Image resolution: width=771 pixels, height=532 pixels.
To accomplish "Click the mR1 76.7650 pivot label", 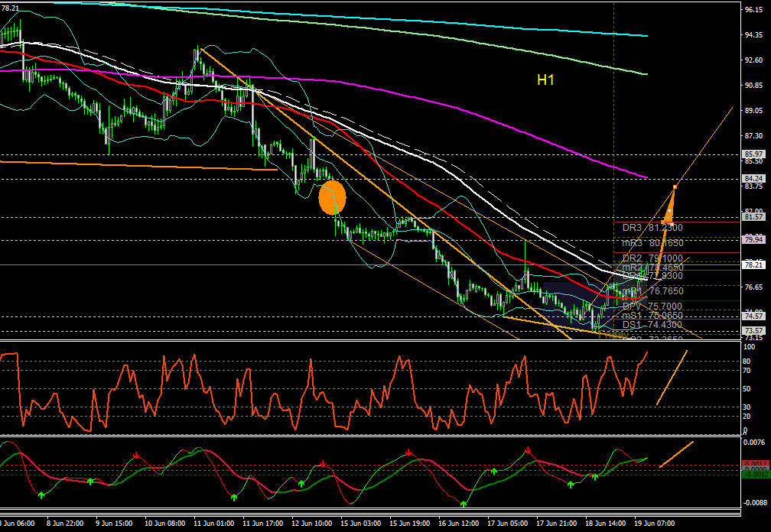I will coord(652,290).
